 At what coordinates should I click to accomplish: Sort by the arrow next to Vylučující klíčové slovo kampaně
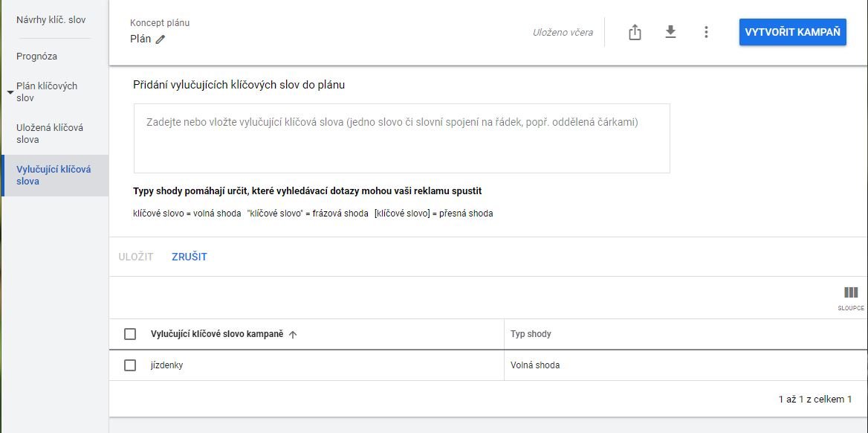tap(293, 334)
